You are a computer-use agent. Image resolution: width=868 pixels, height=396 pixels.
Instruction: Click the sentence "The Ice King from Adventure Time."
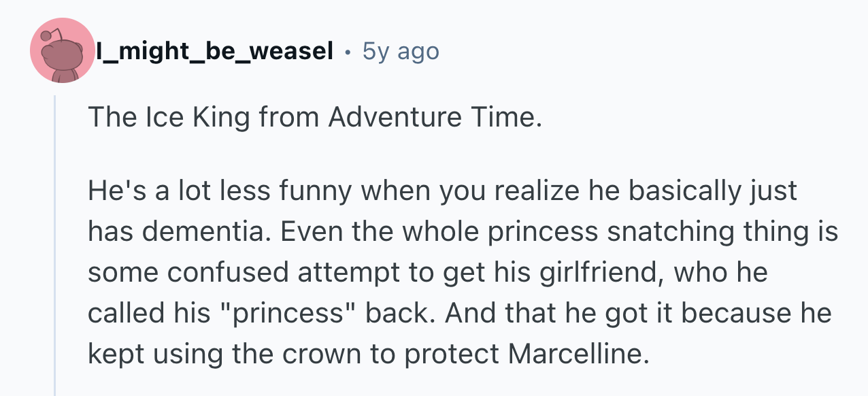(x=315, y=118)
